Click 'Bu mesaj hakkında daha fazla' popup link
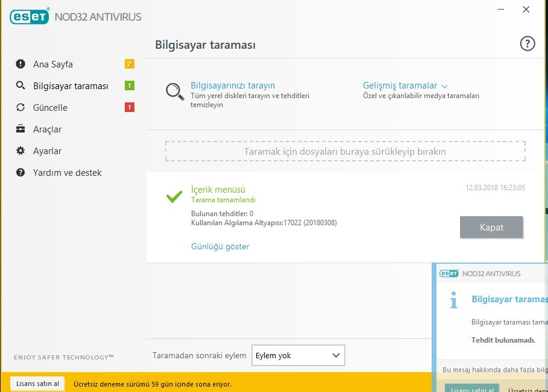This screenshot has height=392, width=548. [495, 370]
